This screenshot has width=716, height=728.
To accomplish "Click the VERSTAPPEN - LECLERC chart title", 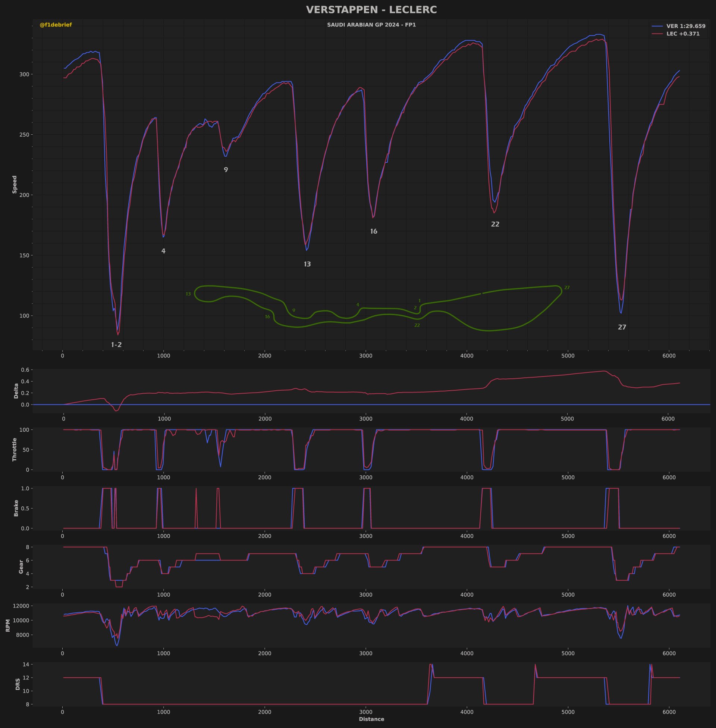I will (x=371, y=10).
